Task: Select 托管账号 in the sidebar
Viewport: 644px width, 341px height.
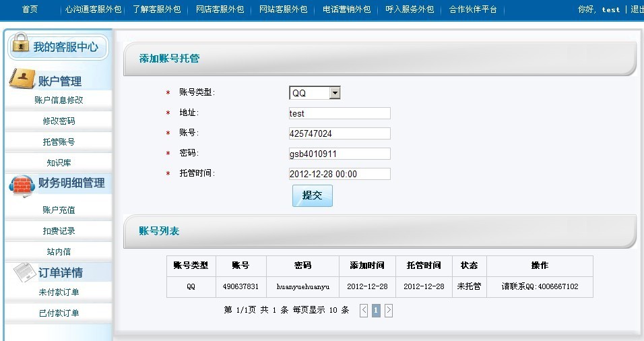Action: (x=59, y=142)
